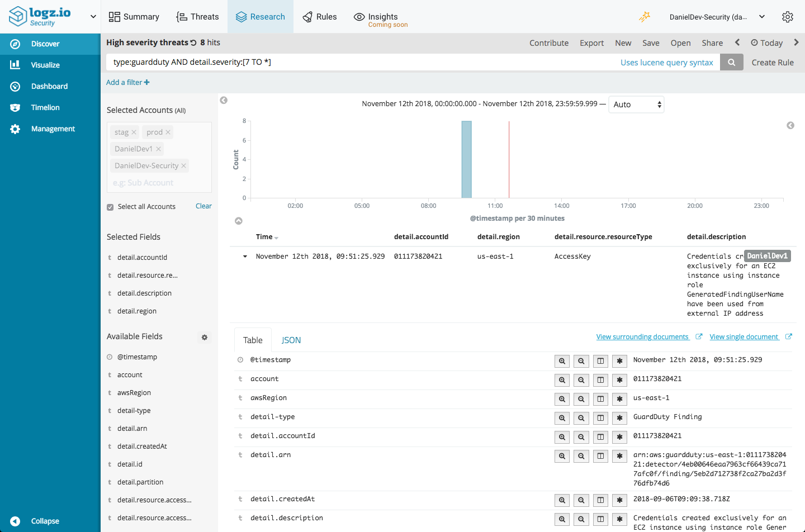This screenshot has height=532, width=805.
Task: Remove the DanielDev-Security account tag
Action: [183, 166]
